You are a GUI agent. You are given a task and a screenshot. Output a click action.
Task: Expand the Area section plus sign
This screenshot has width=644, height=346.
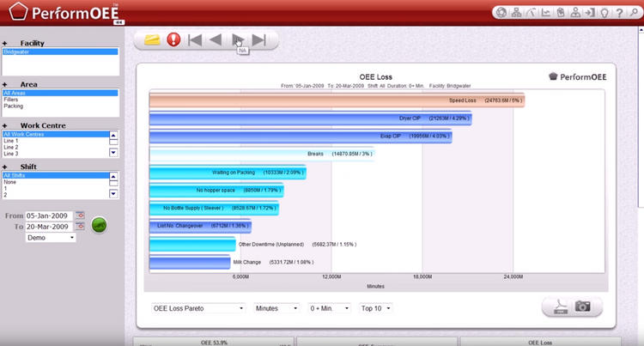click(x=5, y=84)
